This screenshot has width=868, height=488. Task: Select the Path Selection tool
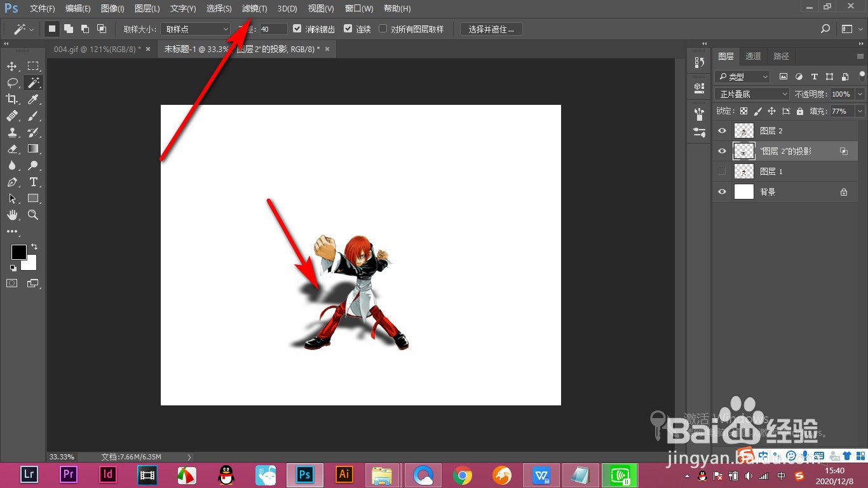tap(12, 198)
